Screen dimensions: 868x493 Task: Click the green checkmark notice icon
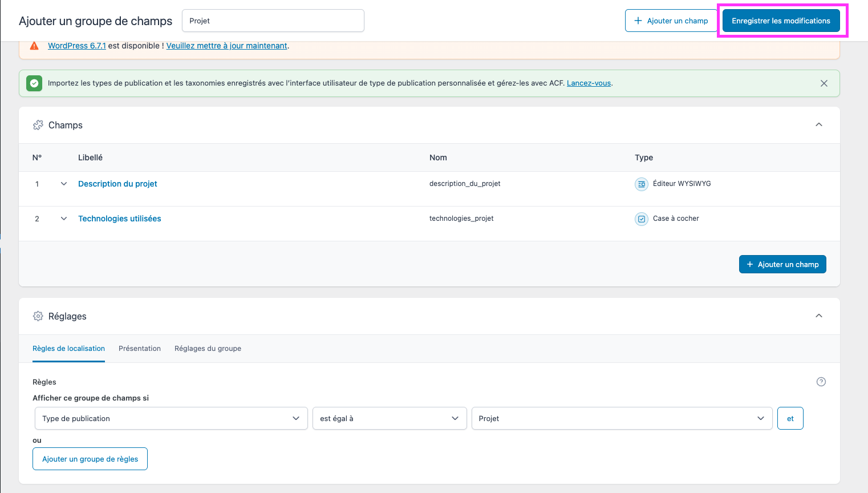pos(34,83)
